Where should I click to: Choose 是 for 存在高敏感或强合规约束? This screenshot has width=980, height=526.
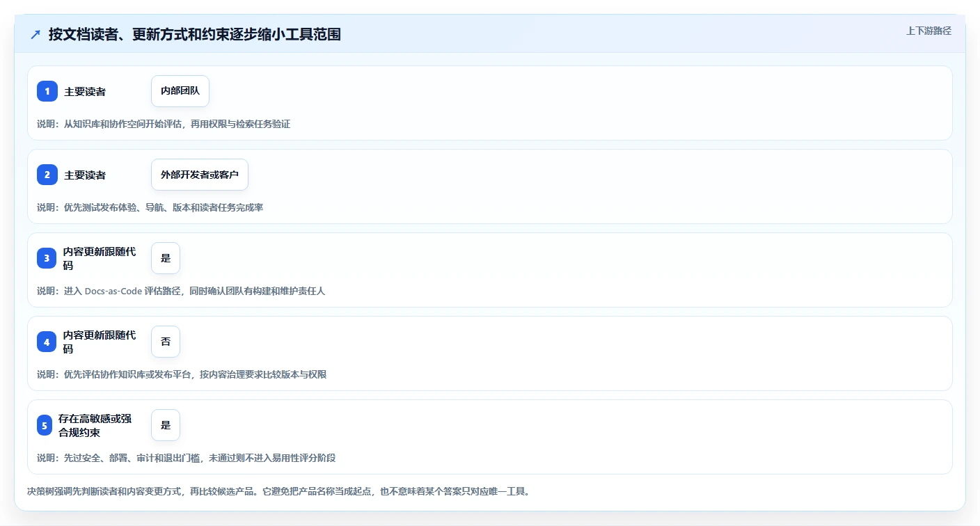(x=166, y=425)
